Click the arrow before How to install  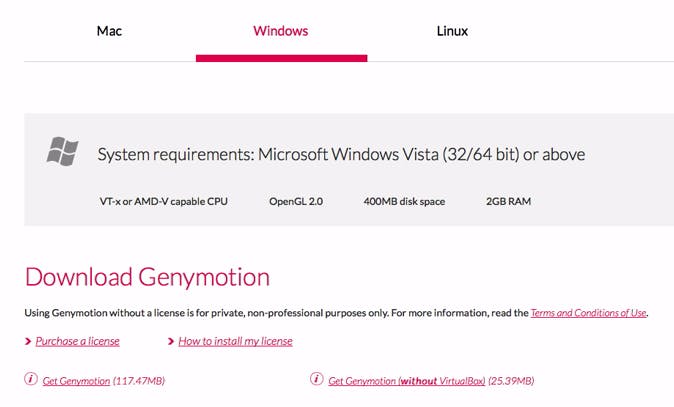(170, 342)
